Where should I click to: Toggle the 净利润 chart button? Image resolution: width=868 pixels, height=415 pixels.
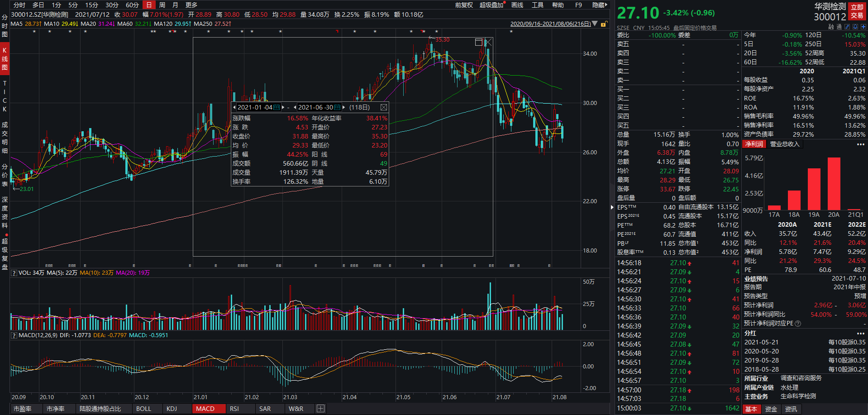point(754,144)
